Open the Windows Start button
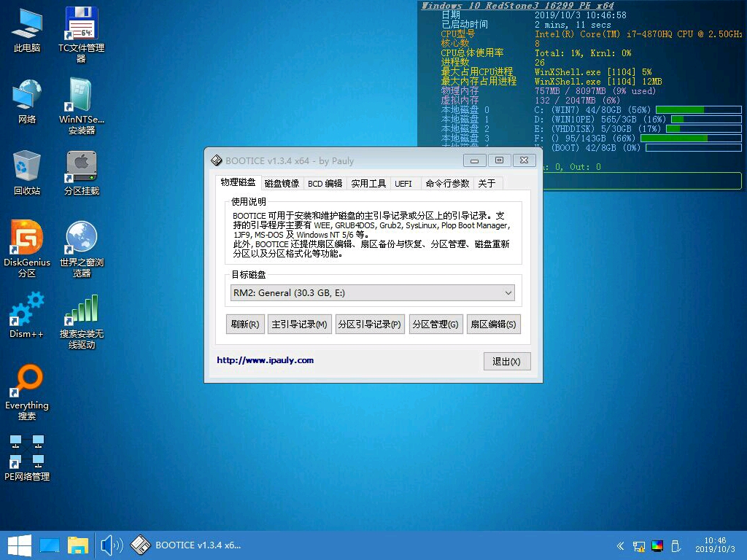The height and width of the screenshot is (560, 747). (x=20, y=545)
